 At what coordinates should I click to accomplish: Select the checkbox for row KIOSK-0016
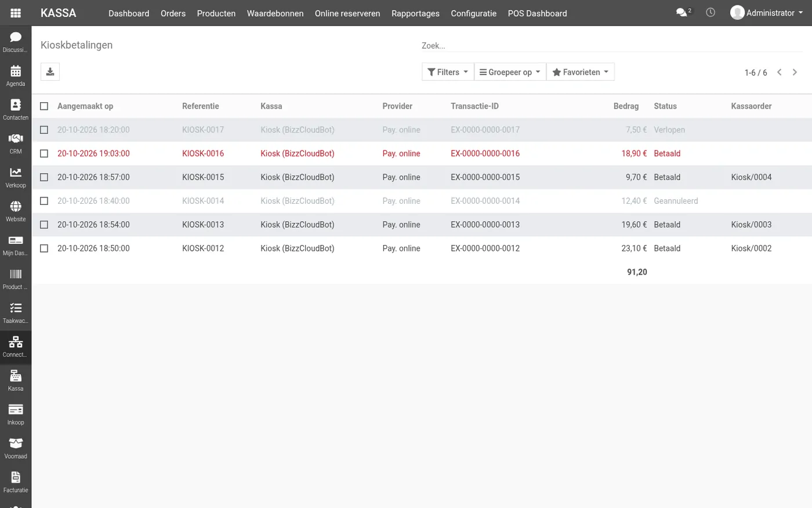[x=44, y=153]
